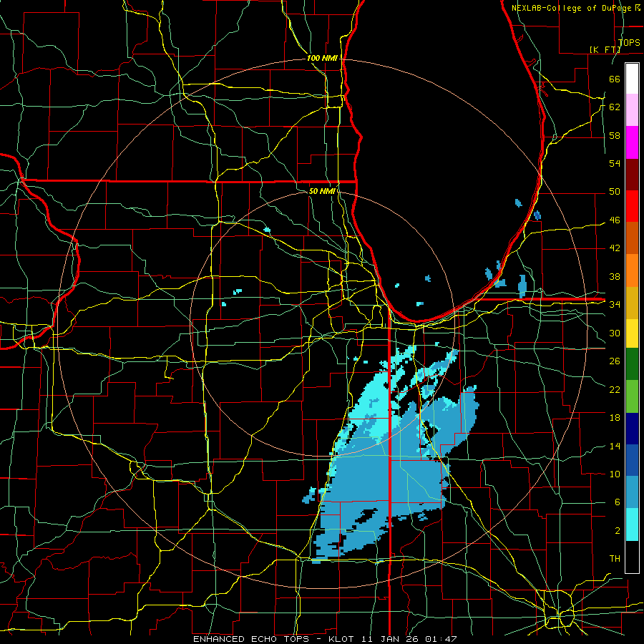Click the 18 legend value
Screen dimensions: 644x644
615,418
